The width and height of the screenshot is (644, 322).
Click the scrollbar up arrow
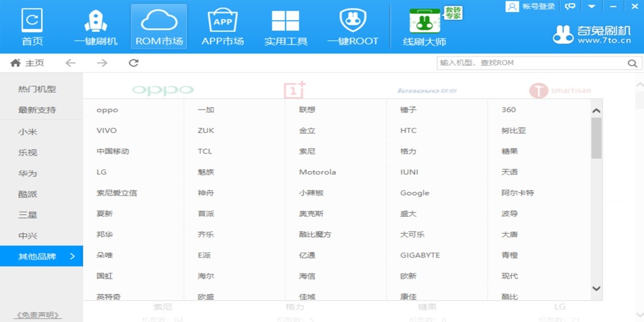point(596,111)
